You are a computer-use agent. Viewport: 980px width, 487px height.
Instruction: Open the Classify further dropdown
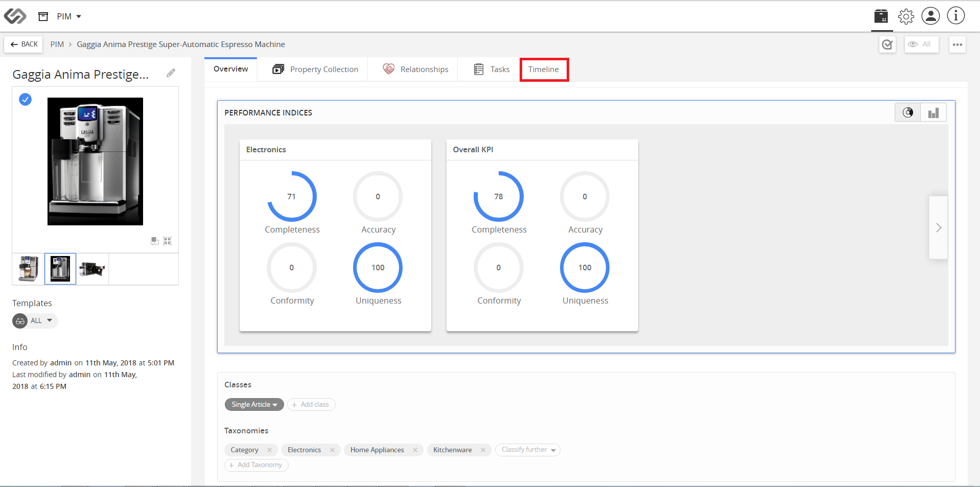[x=528, y=450]
